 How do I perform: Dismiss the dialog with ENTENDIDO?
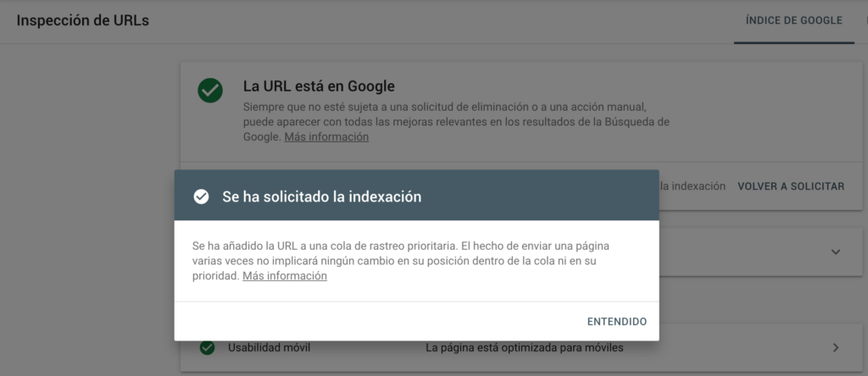click(617, 321)
